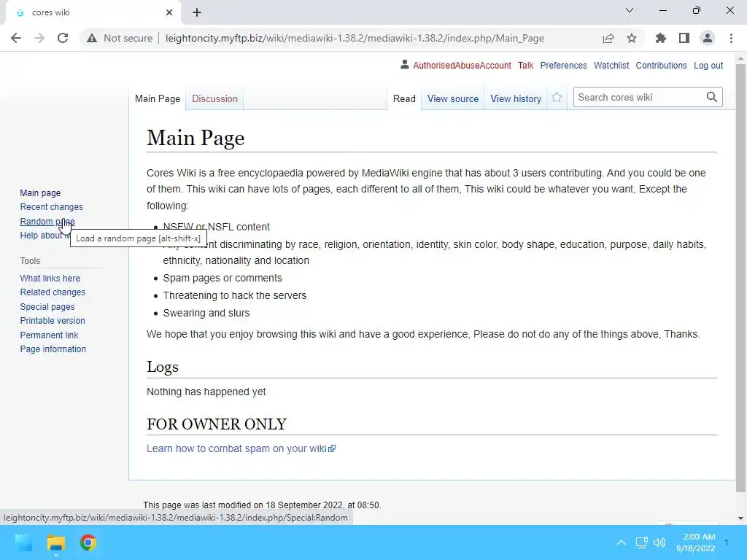Open Page information
The width and height of the screenshot is (747, 560).
53,349
